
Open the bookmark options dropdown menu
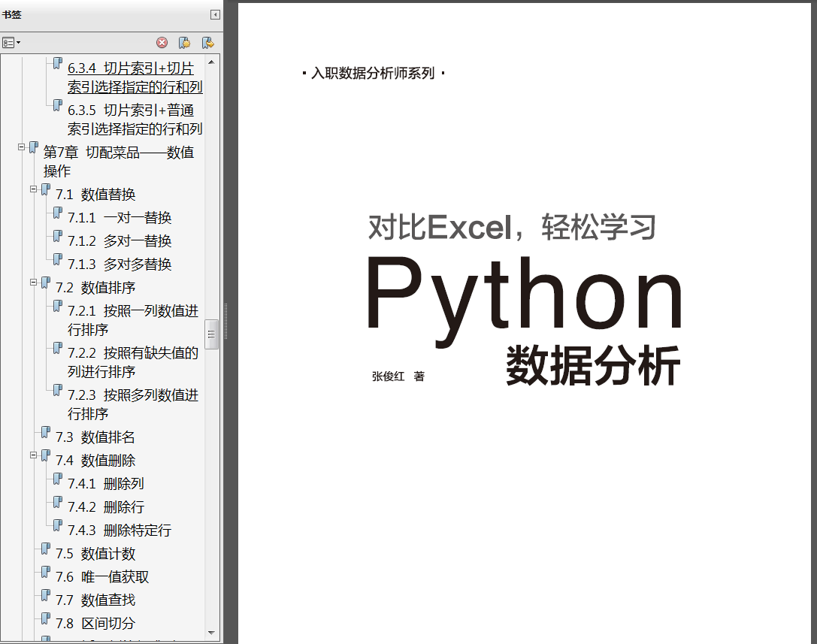11,43
